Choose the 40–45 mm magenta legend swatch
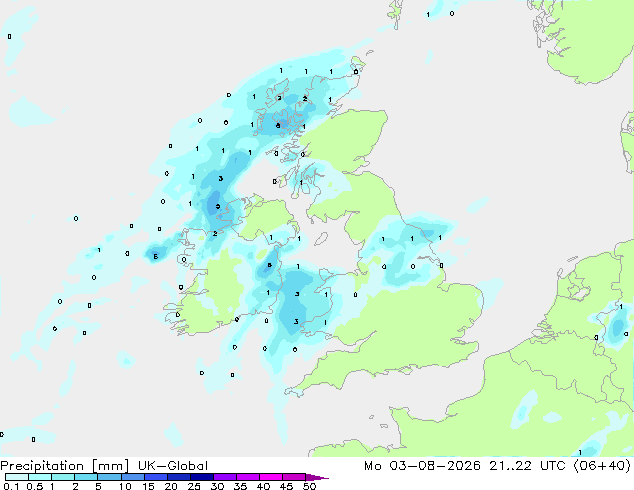This screenshot has height=490, width=634. click(x=271, y=477)
